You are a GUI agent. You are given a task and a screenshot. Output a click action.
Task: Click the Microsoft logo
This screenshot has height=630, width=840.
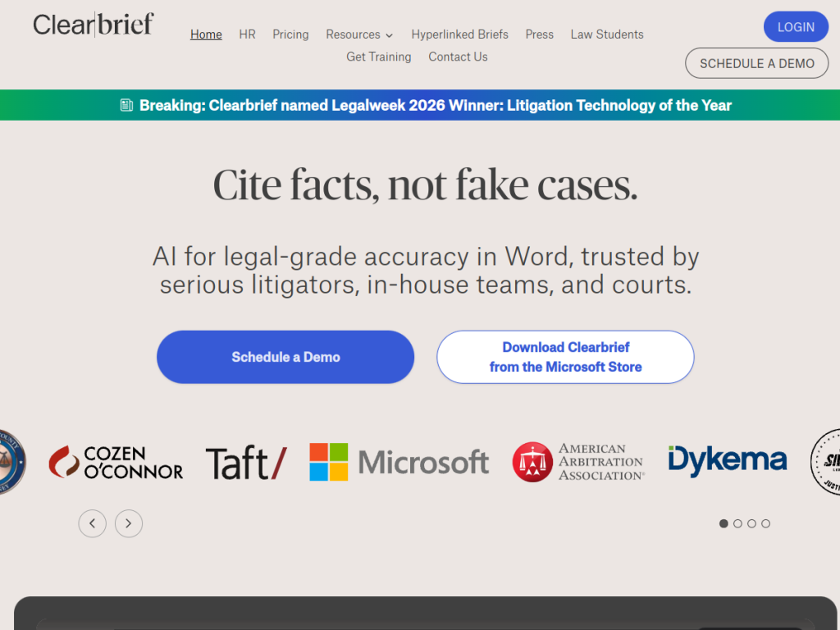coord(399,462)
